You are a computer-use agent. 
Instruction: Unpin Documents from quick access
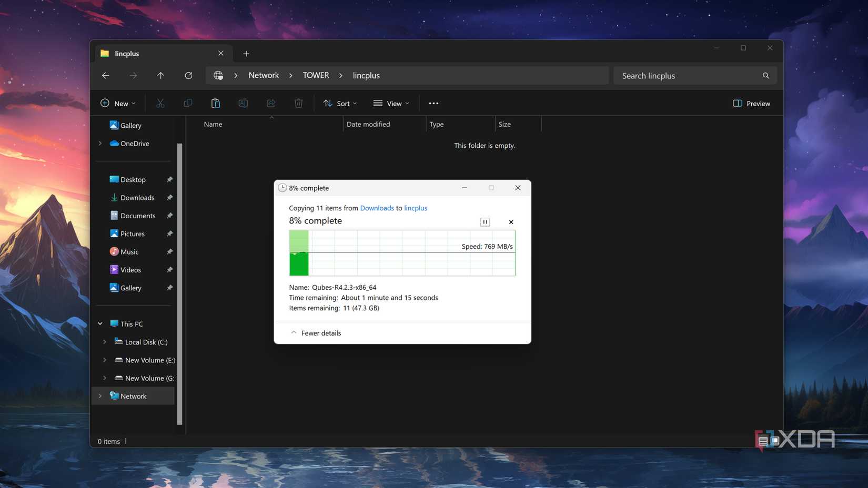169,216
